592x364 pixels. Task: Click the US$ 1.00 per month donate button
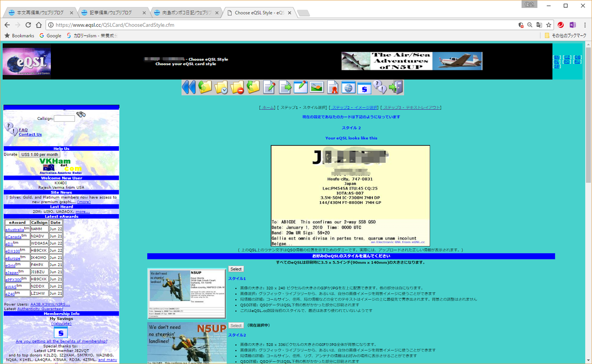40,154
